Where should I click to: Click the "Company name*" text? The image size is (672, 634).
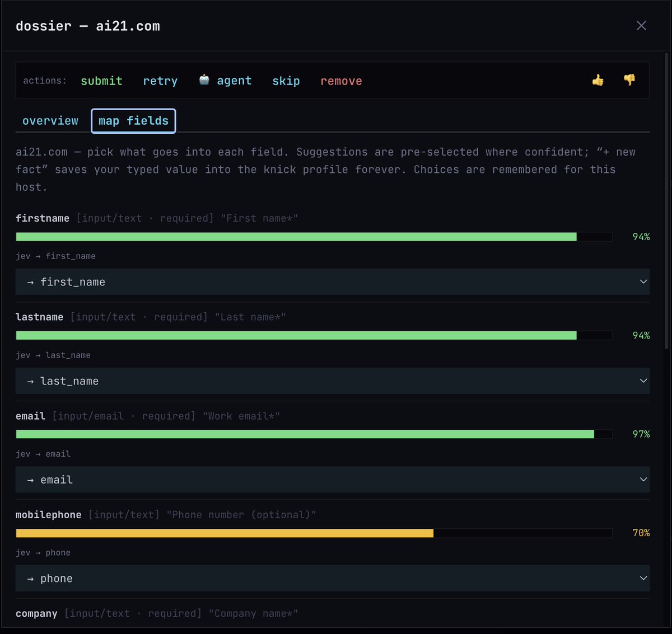(x=253, y=614)
